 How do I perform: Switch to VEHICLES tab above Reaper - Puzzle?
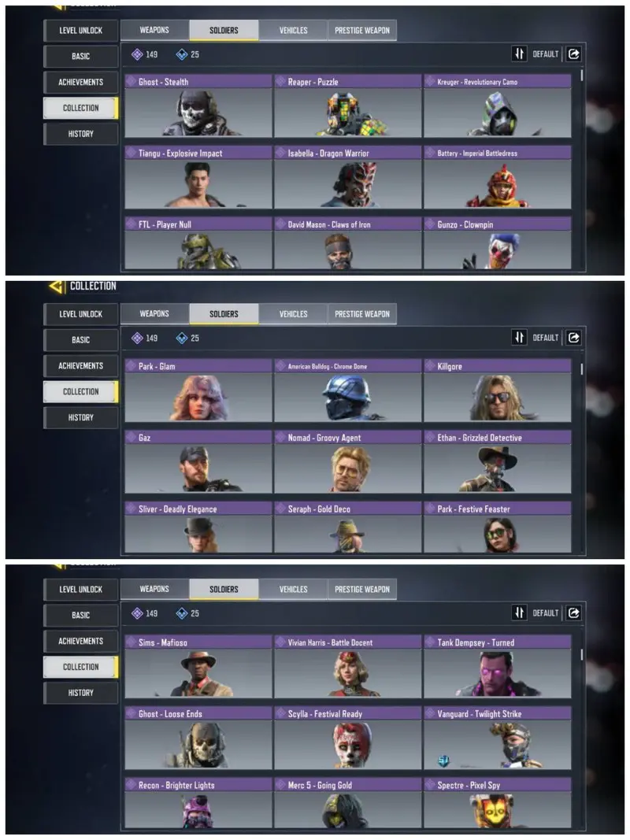click(293, 30)
